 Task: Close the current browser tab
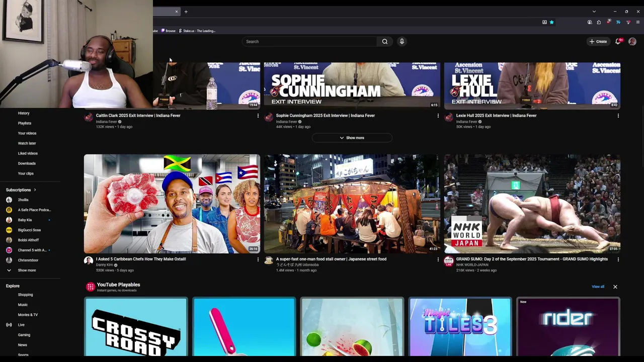[177, 12]
